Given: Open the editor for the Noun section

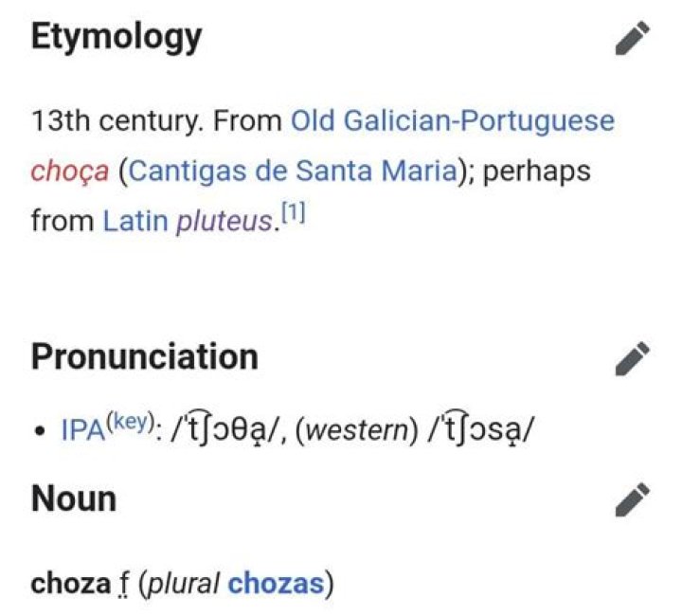Looking at the screenshot, I should (633, 499).
